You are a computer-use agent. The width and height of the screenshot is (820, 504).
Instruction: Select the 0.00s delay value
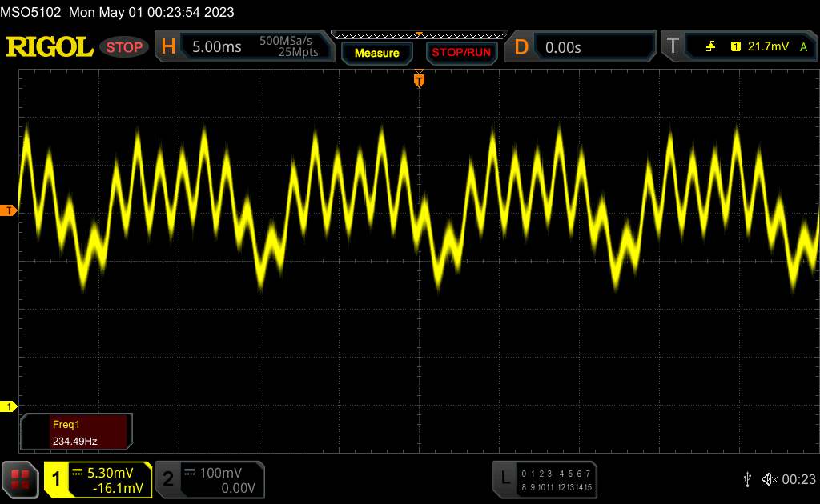click(563, 48)
